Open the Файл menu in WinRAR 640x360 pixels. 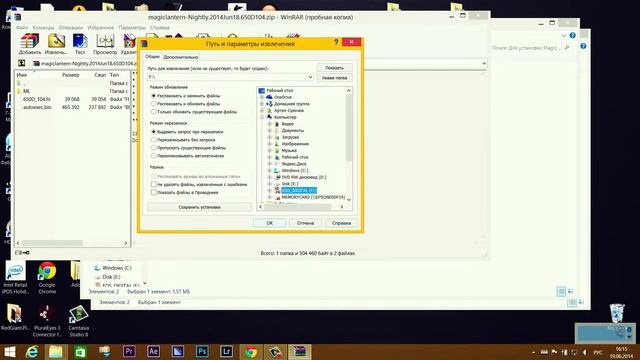click(22, 27)
